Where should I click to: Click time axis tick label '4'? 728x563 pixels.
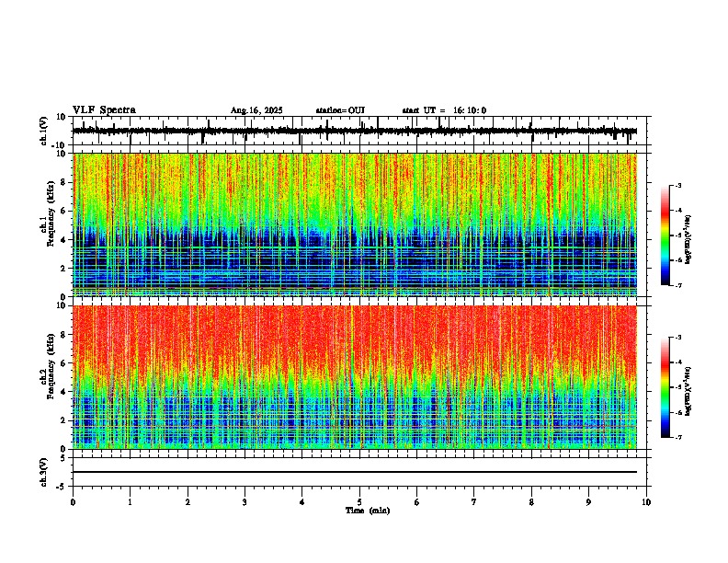point(302,502)
